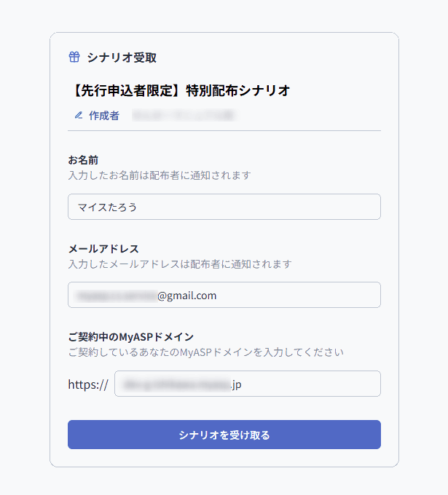Click the divider line below 作成者
This screenshot has height=495, width=448.
(x=224, y=130)
